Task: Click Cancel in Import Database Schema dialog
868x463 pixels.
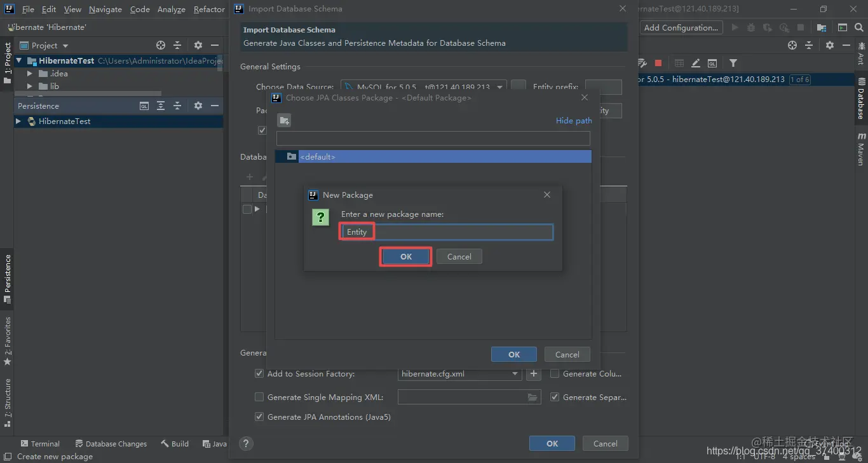Action: [x=605, y=443]
